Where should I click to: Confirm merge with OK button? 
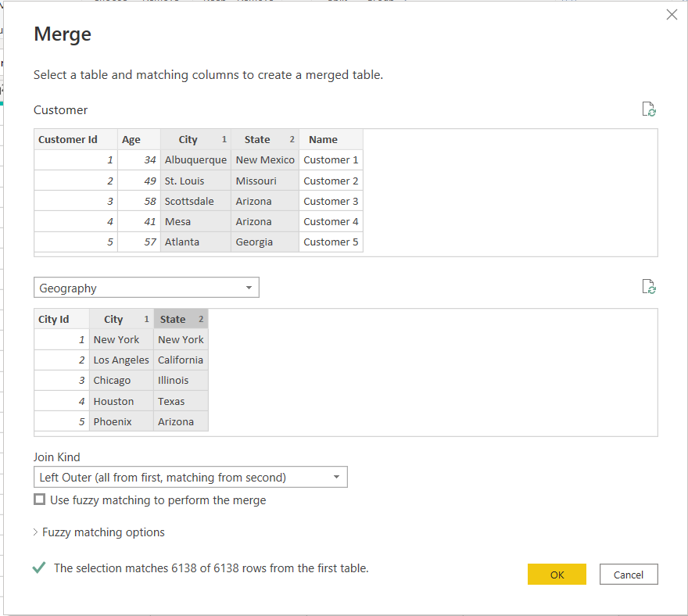click(x=557, y=575)
